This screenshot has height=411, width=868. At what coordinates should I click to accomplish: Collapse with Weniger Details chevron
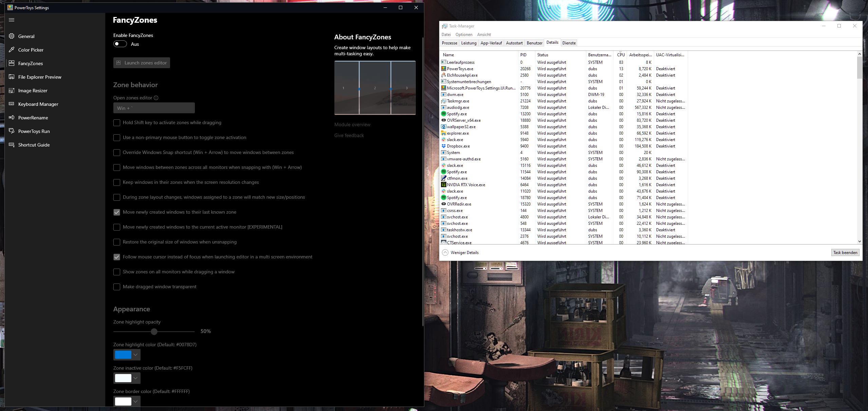(x=445, y=253)
